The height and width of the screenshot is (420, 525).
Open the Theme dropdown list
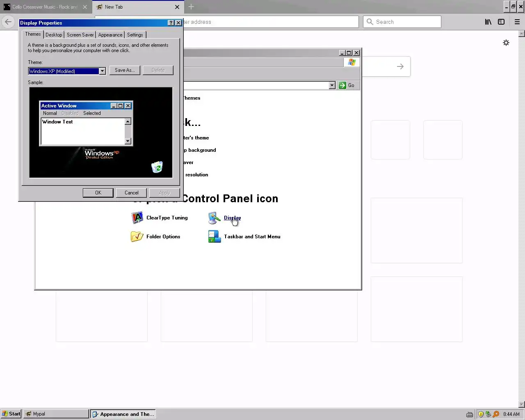(102, 71)
